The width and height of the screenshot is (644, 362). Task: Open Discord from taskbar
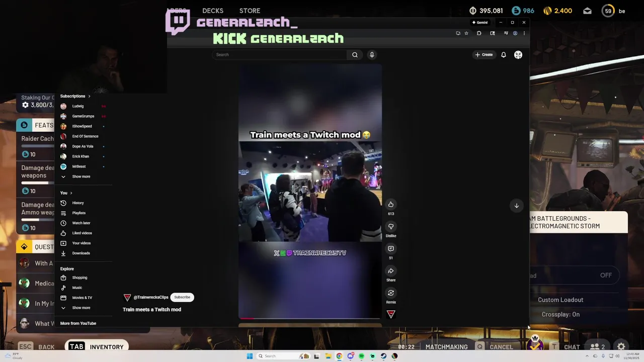350,356
